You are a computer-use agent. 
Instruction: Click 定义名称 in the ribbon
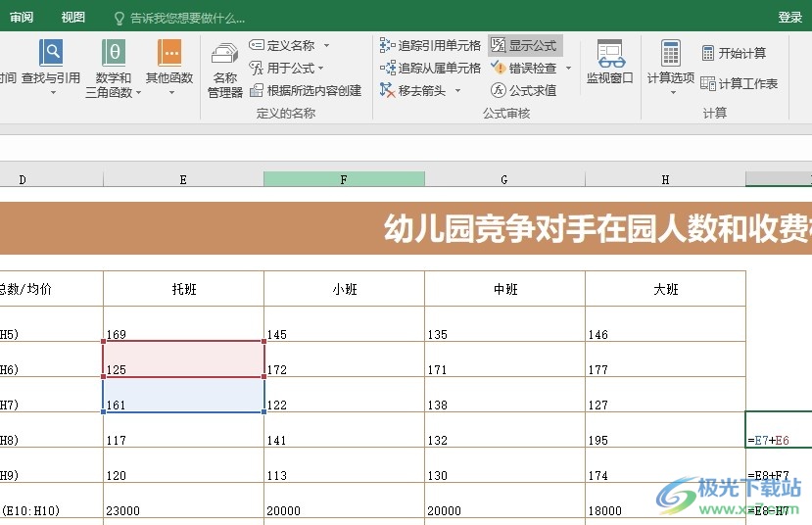pos(283,46)
